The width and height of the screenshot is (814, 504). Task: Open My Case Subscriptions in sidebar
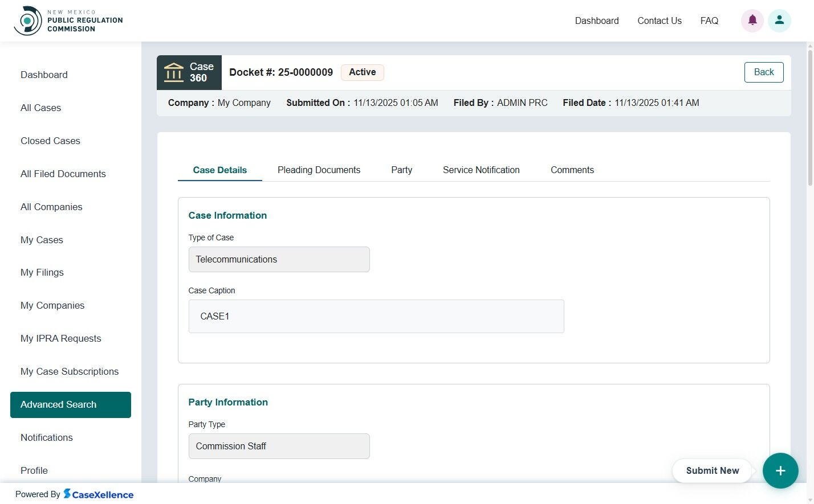70,371
